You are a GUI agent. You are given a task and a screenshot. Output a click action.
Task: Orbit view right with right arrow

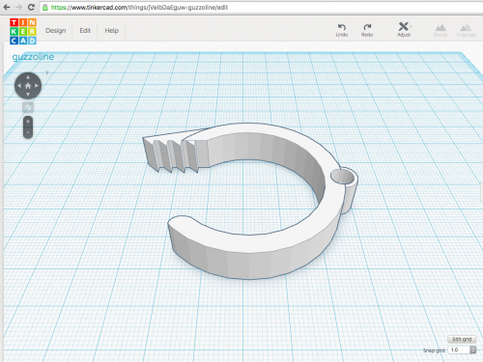pyautogui.click(x=37, y=86)
